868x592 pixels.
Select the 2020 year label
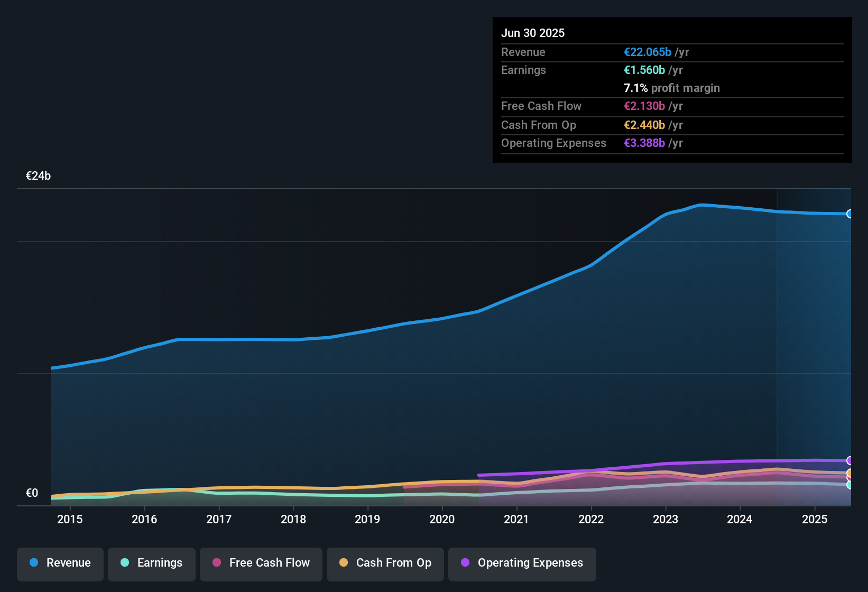[x=442, y=519]
